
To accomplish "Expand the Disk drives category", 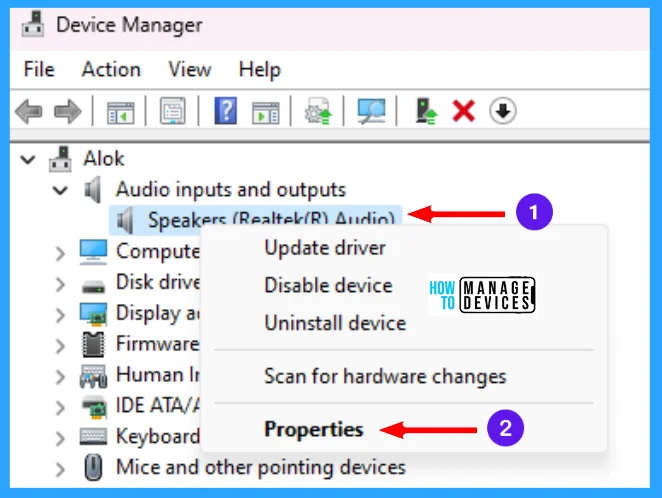I will pyautogui.click(x=60, y=284).
